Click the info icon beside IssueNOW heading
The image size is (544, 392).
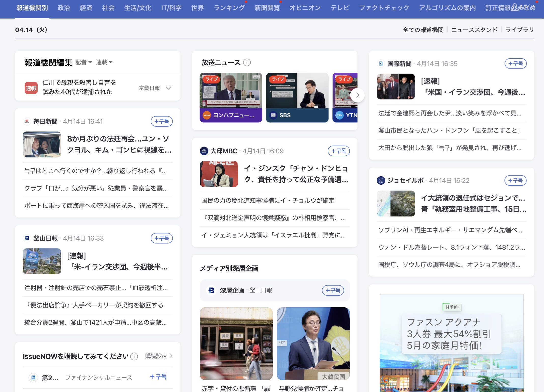(x=134, y=356)
